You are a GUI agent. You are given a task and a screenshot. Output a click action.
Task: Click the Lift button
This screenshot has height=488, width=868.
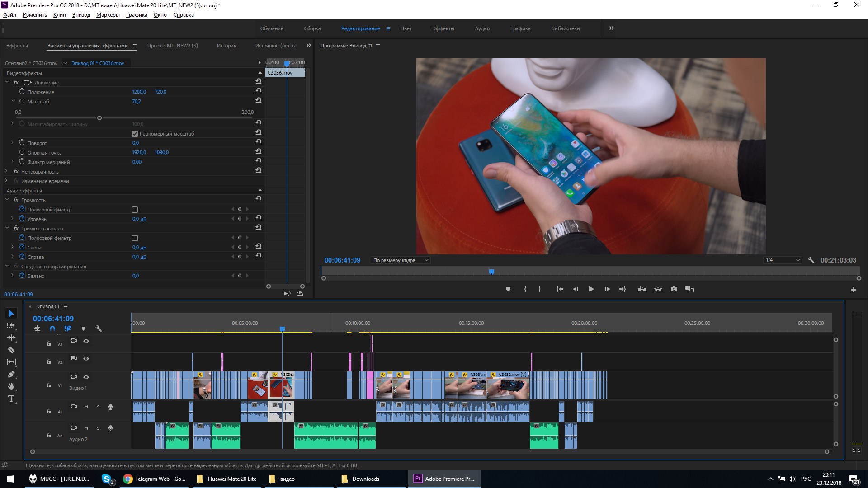click(642, 289)
